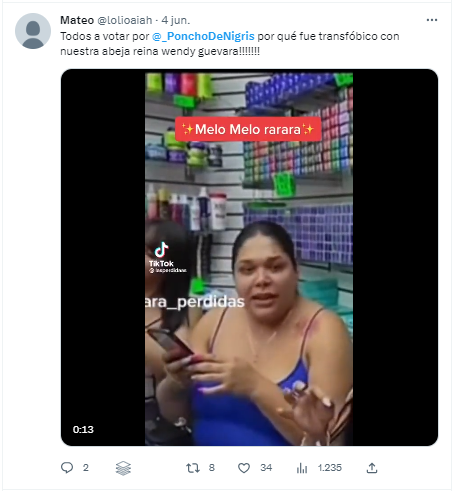Click the reply count number 2
Viewport: 453px width, 491px height.
tap(86, 468)
